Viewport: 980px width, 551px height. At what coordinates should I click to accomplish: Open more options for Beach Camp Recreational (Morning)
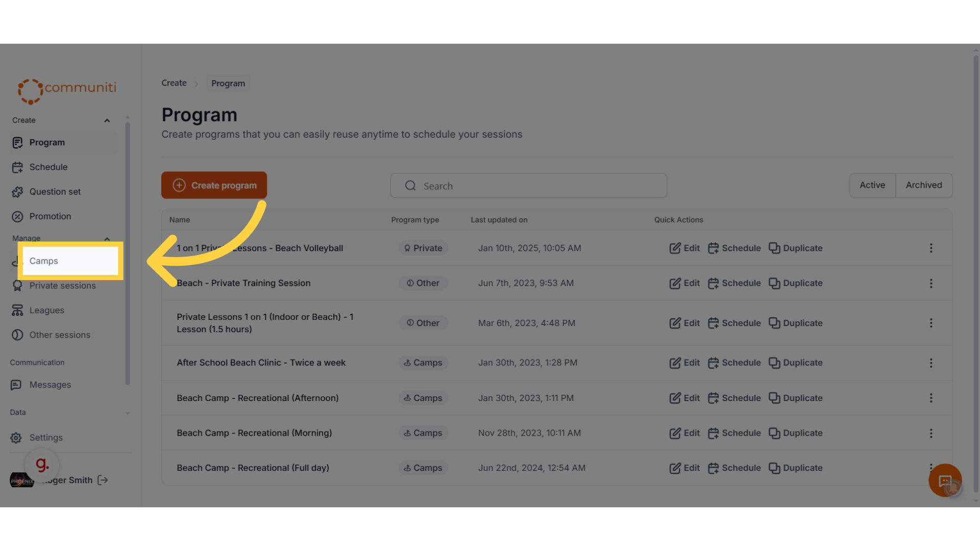(931, 433)
